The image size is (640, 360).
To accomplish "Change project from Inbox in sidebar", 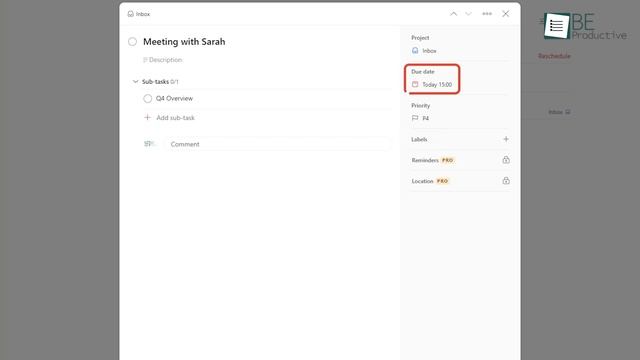I will 429,51.
